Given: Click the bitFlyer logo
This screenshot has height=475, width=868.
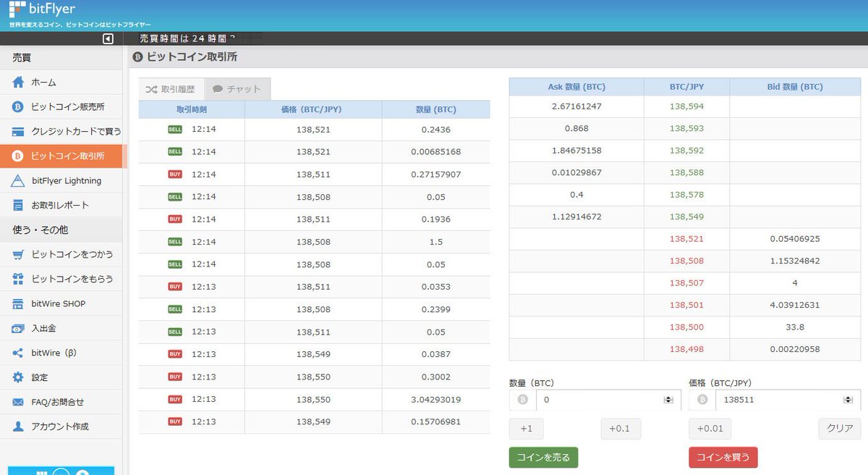Looking at the screenshot, I should (41, 9).
